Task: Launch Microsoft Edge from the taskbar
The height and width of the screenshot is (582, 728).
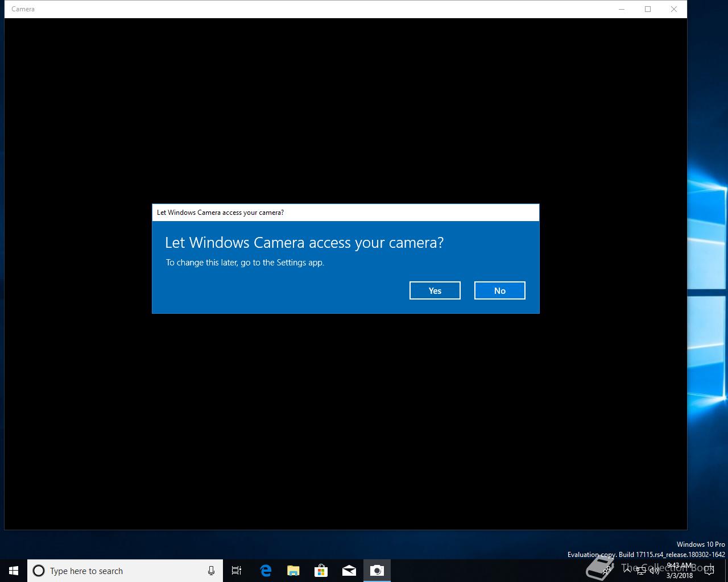Action: pyautogui.click(x=265, y=571)
